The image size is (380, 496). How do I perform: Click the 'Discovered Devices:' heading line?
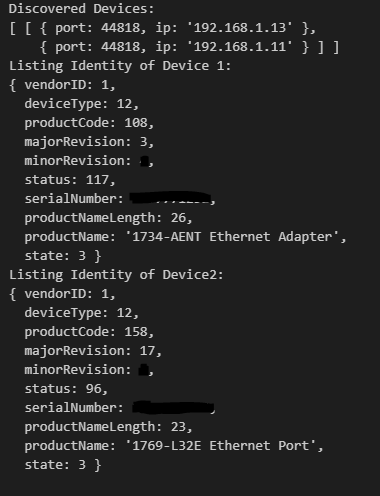click(x=82, y=9)
